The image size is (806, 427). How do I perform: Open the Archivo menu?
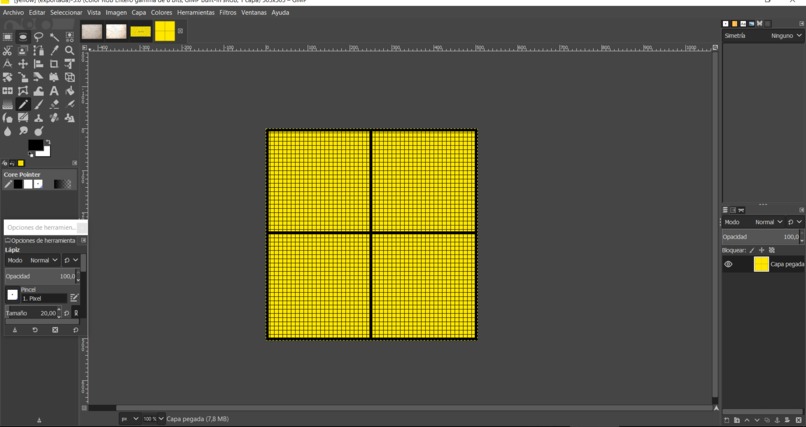click(x=13, y=12)
